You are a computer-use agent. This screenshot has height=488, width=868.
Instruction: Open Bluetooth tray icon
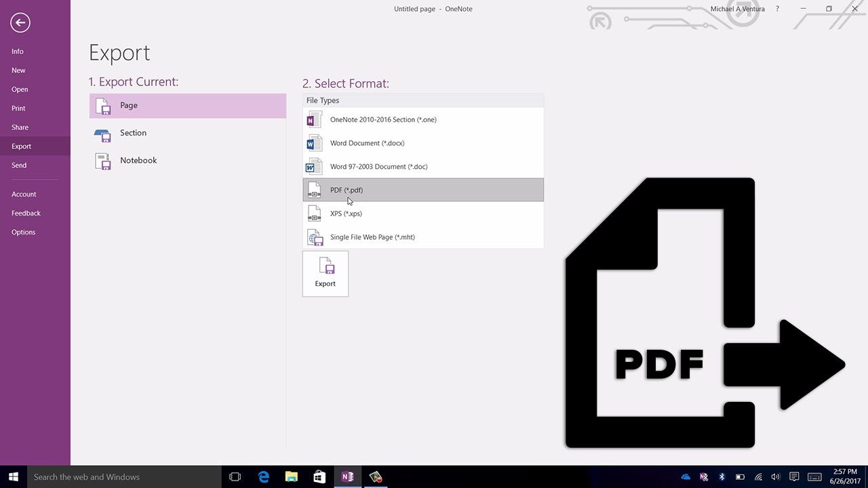[x=722, y=477]
